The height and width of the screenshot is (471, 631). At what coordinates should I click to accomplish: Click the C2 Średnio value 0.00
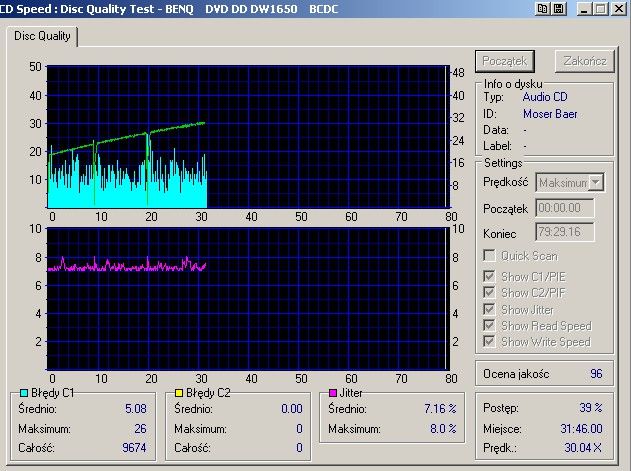292,409
